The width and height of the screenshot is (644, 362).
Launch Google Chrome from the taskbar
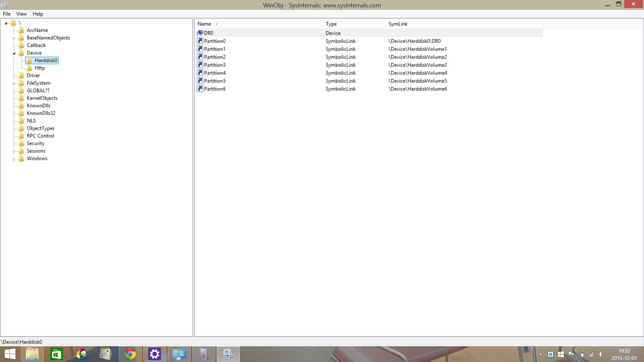(x=130, y=354)
